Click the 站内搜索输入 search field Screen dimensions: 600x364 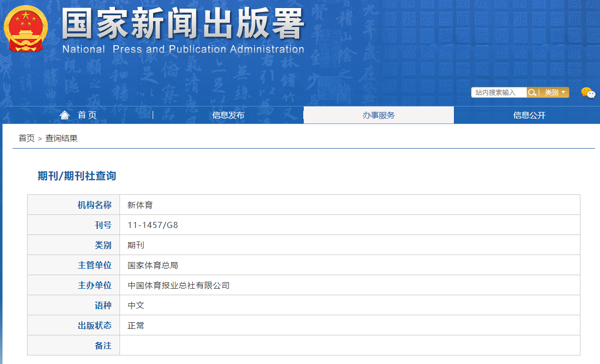pos(499,92)
